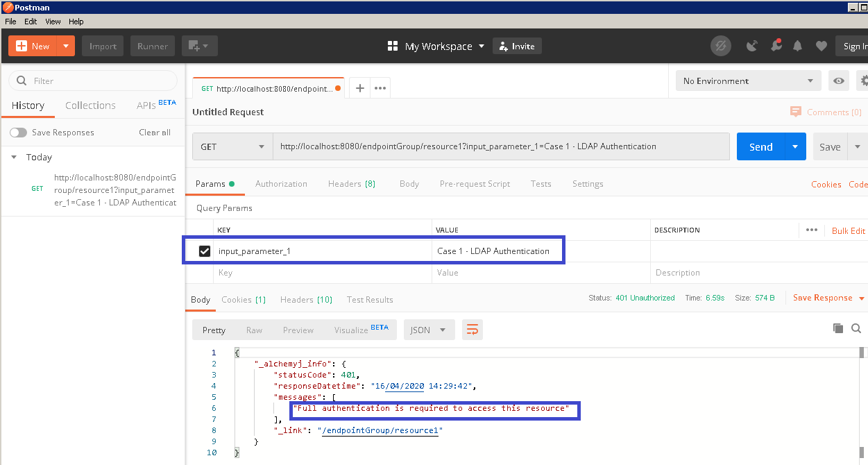Open notifications bell
The width and height of the screenshot is (868, 465).
click(798, 46)
